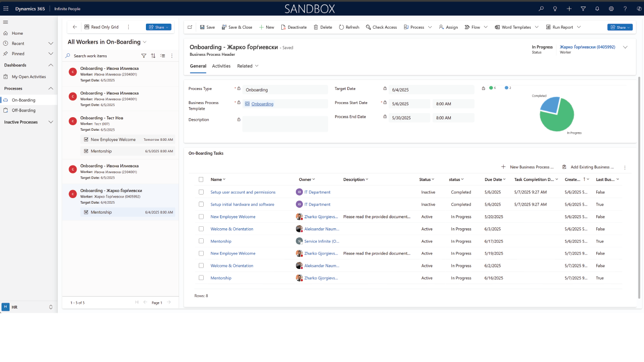Click the filter icon in work items
Screen dimensions: 644x362
144,56
